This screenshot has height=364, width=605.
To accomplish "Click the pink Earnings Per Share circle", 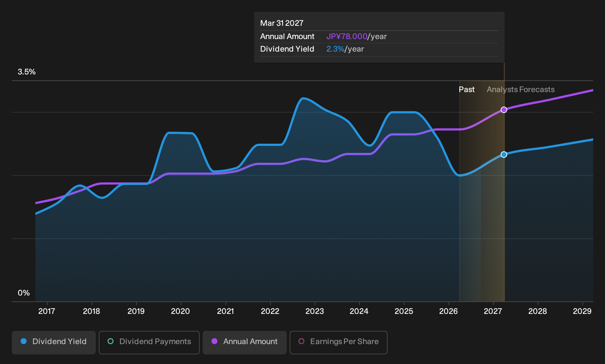I will click(301, 341).
